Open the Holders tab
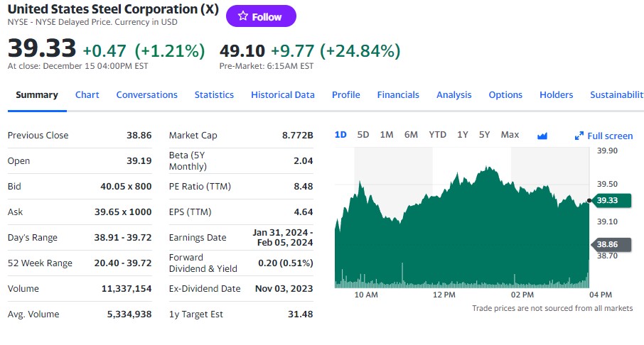The image size is (644, 345). (556, 95)
